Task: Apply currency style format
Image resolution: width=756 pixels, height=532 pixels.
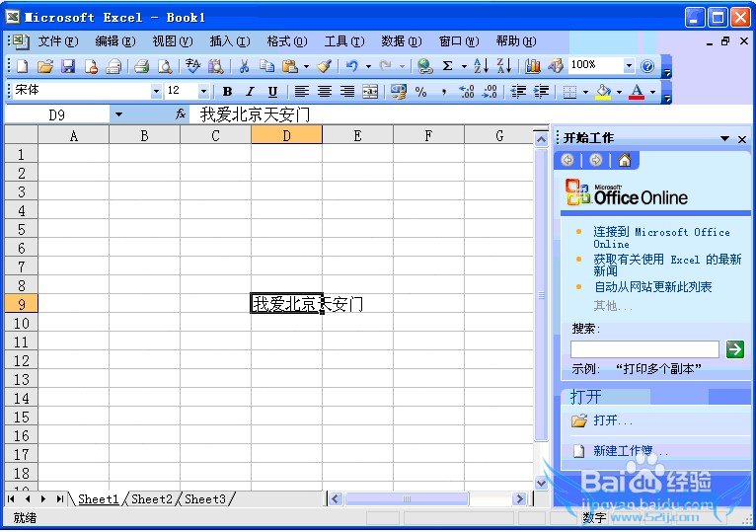Action: (x=399, y=91)
